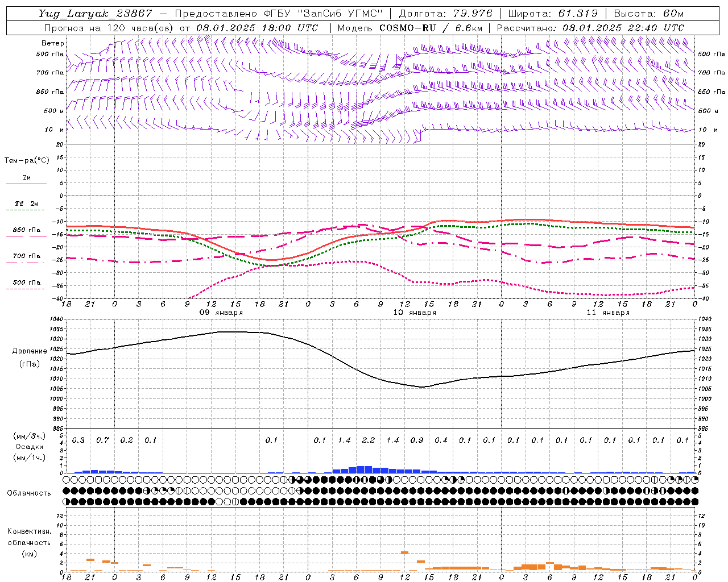Click the "Ветер" wind panel label

(x=52, y=43)
